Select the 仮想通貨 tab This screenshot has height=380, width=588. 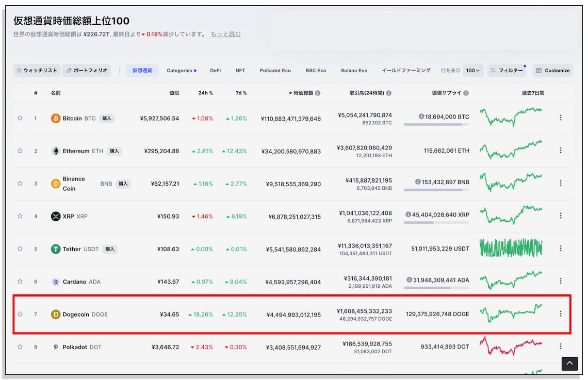[142, 71]
